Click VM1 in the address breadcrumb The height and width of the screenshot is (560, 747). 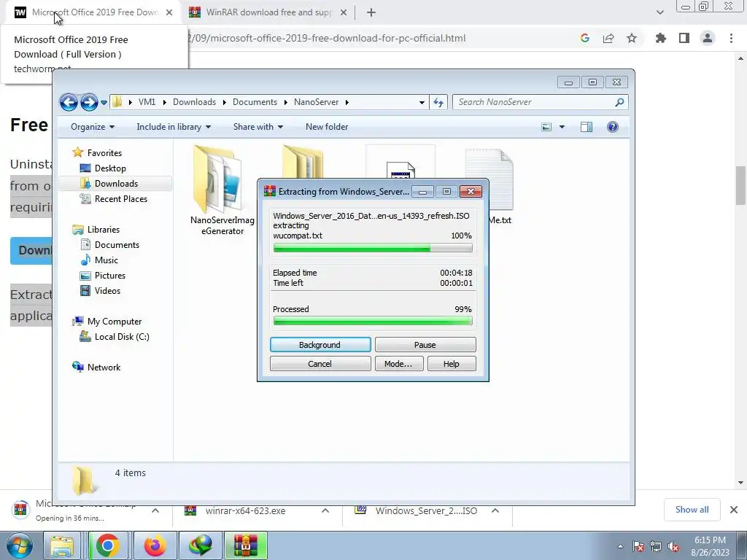(147, 102)
